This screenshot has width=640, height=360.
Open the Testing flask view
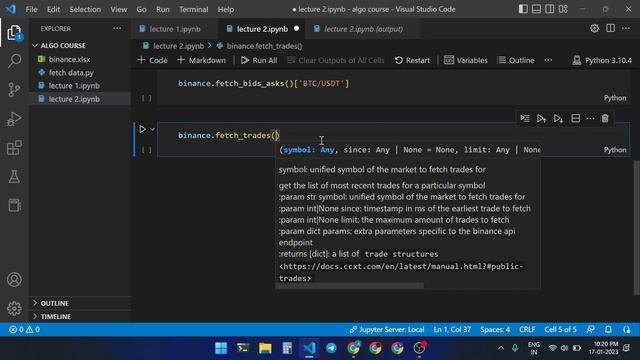point(14,176)
